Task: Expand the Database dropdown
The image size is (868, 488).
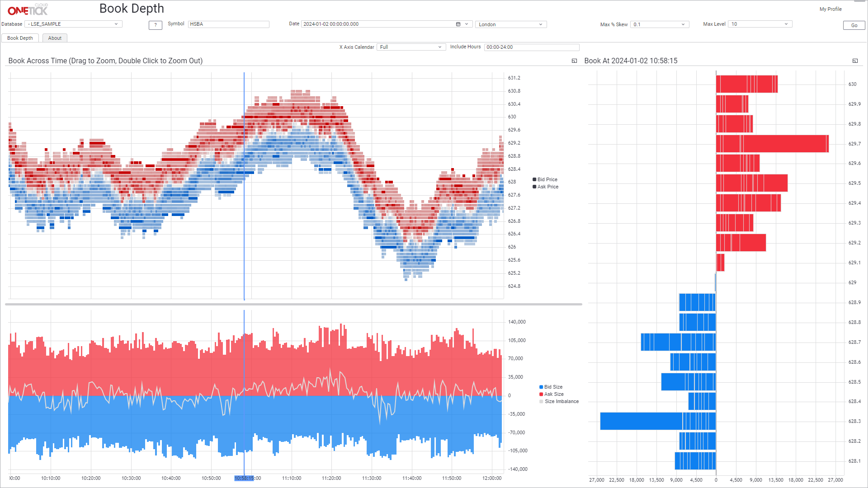Action: [73, 24]
